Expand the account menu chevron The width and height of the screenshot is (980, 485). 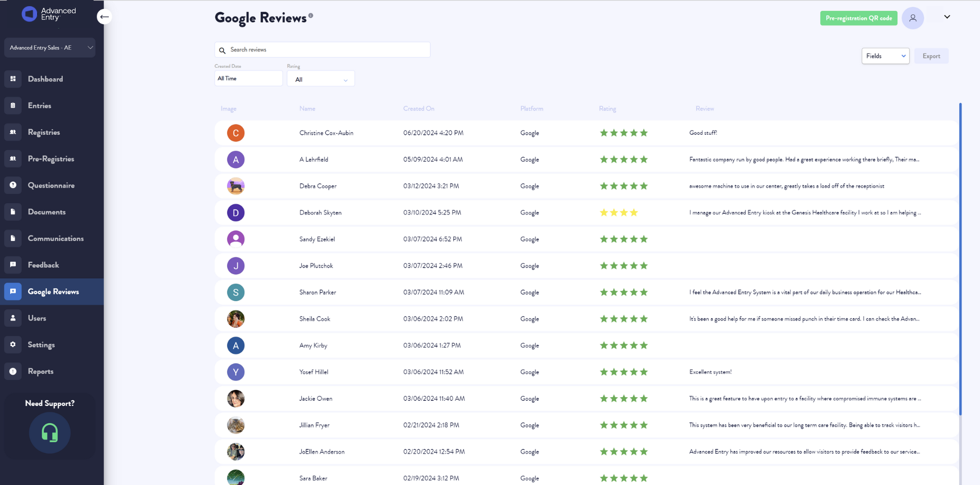(947, 17)
